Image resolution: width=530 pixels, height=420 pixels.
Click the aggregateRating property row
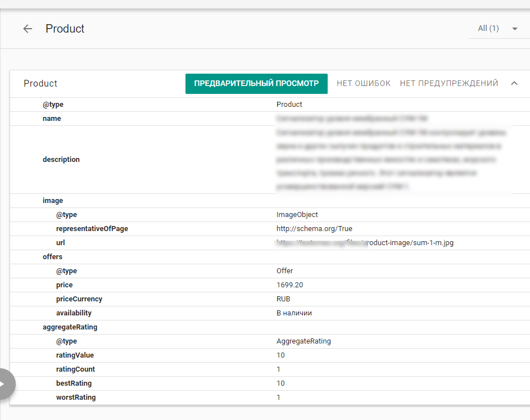tap(70, 327)
